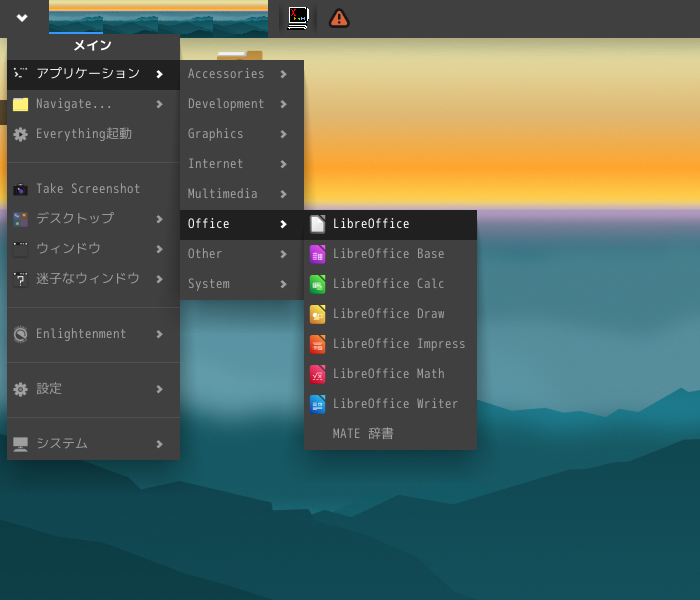This screenshot has width=700, height=600.
Task: Click the yellow folder icon beside Navigate
Action: coord(20,104)
